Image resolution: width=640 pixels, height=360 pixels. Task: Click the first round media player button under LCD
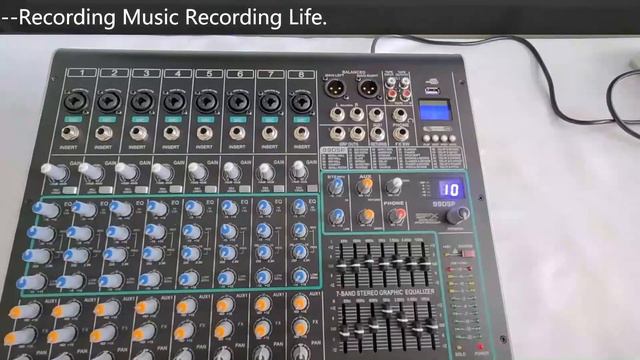point(427,138)
